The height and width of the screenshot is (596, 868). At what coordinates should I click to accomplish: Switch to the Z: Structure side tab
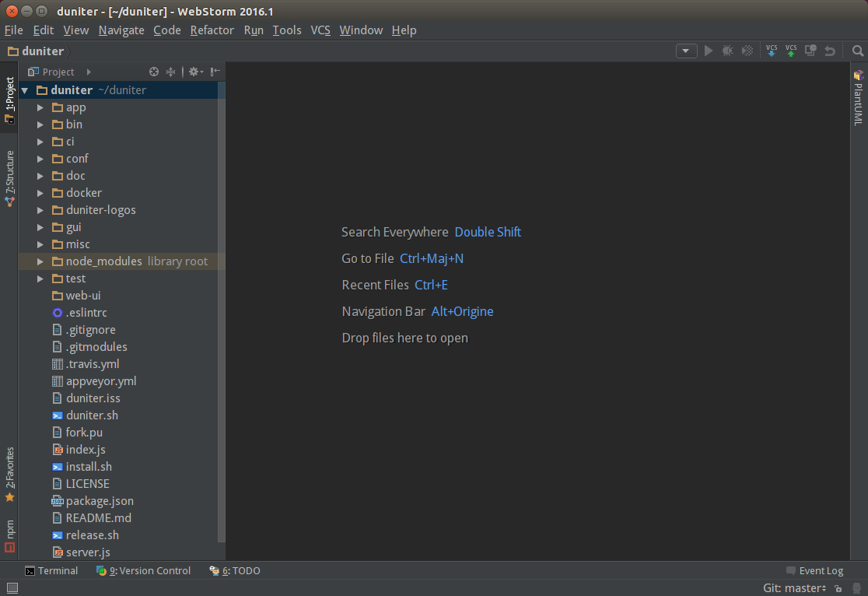9,178
